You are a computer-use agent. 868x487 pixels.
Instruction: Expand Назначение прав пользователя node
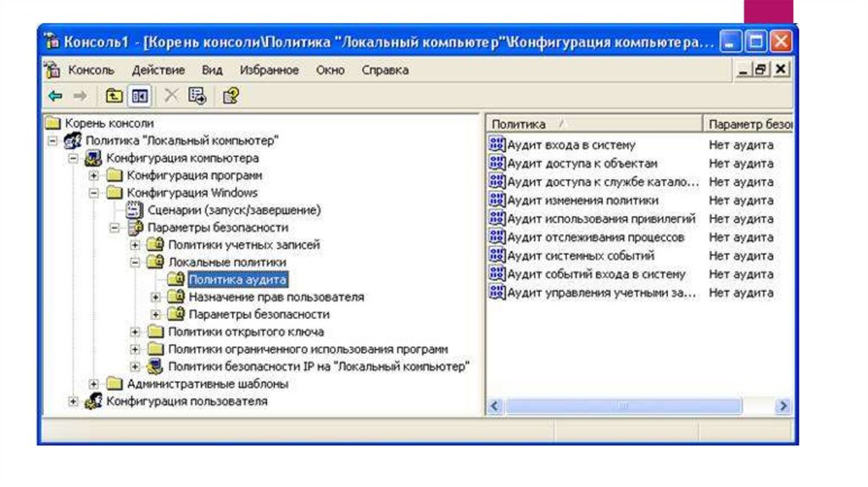156,298
